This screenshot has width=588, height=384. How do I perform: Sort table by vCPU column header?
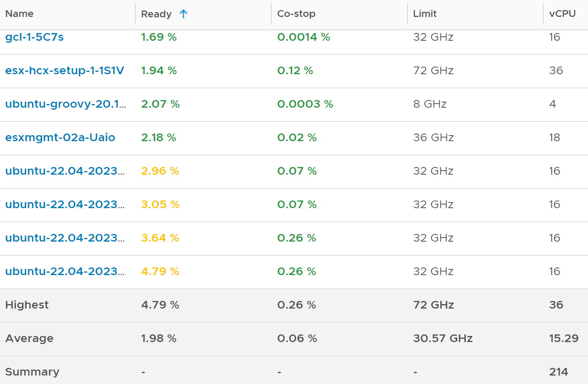(562, 14)
